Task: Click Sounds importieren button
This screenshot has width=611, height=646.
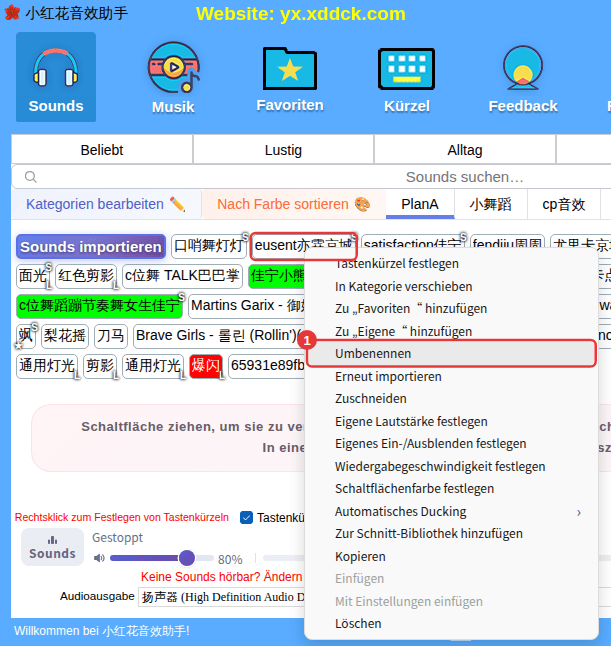Action: [x=91, y=247]
